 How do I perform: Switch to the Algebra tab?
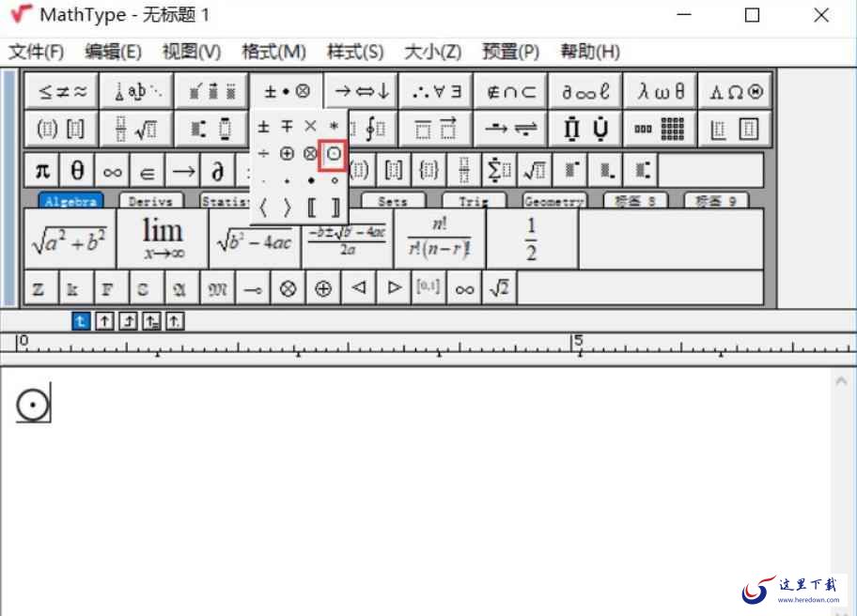click(x=70, y=201)
